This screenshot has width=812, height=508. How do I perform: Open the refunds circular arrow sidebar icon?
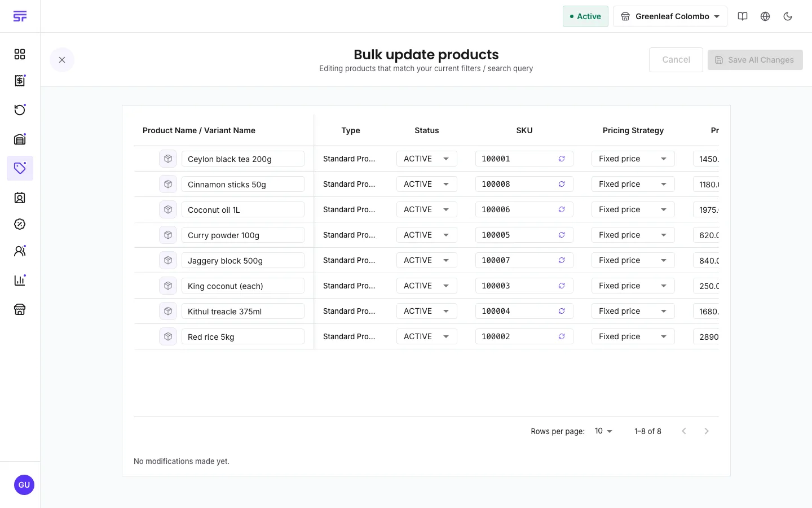20,110
